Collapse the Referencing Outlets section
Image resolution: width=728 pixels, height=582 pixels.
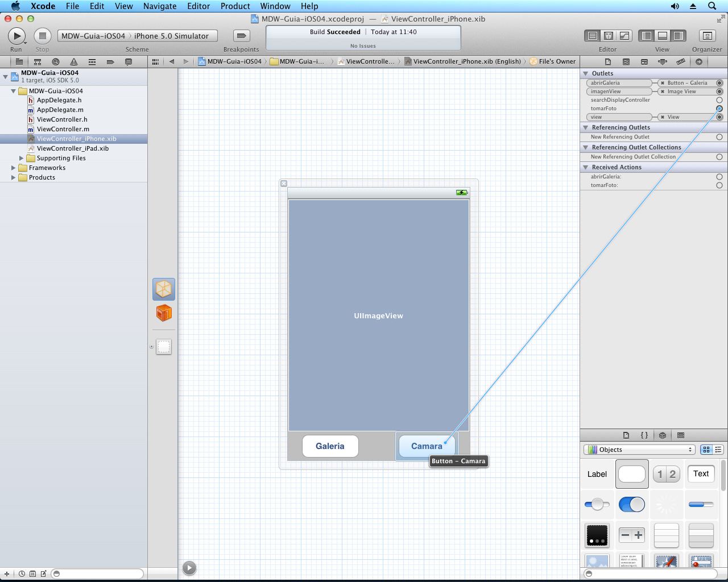coord(586,127)
